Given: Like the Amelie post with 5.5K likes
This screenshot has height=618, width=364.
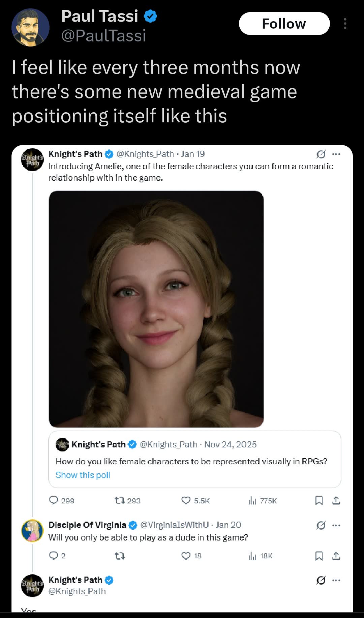Looking at the screenshot, I should point(195,501).
